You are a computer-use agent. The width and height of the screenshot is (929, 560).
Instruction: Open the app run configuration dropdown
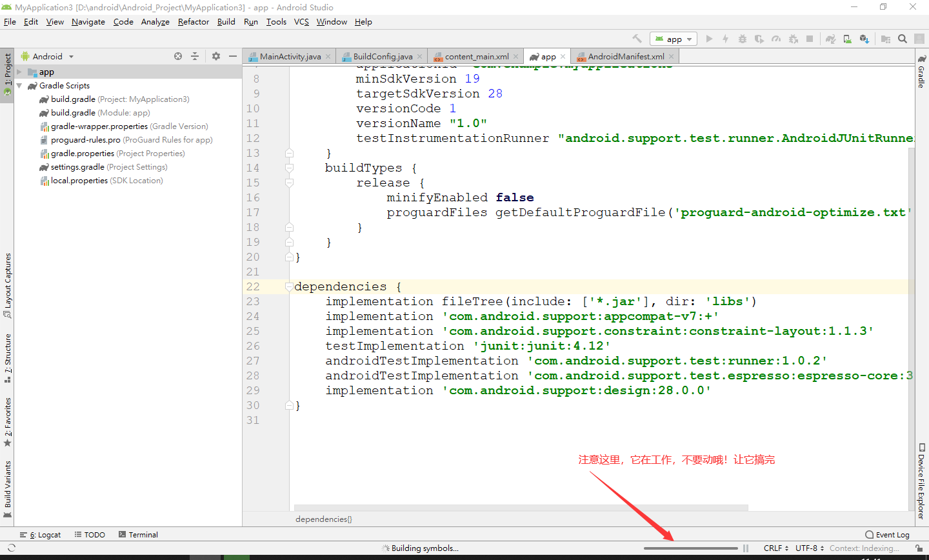674,39
